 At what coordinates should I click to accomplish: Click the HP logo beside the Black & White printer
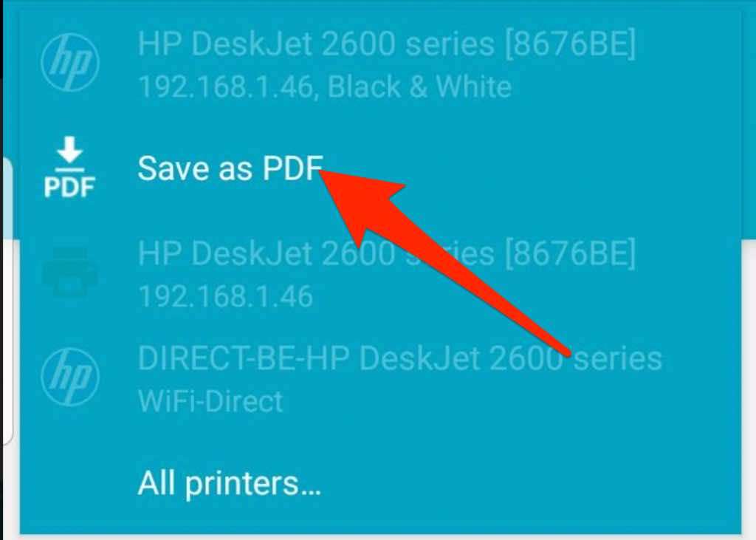tap(70, 62)
